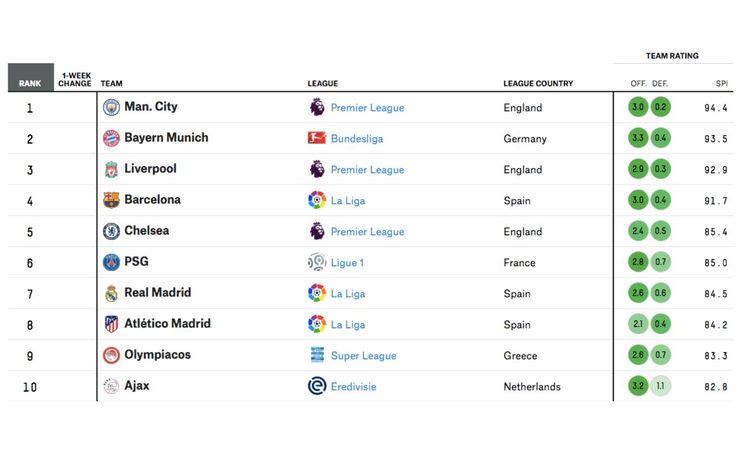Open Chelsea's Premier League link
The width and height of the screenshot is (738, 462).
(x=367, y=232)
